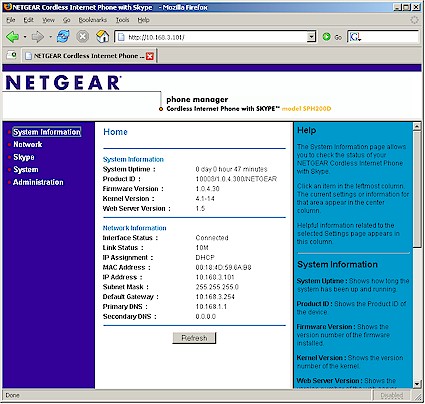Click the MAC Address value 00:18:4D:59:6A:98
The width and height of the screenshot is (425, 404).
coord(223,267)
